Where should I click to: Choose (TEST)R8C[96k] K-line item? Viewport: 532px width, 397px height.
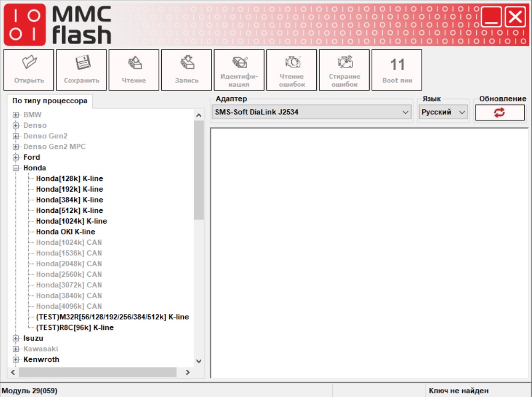[75, 328]
